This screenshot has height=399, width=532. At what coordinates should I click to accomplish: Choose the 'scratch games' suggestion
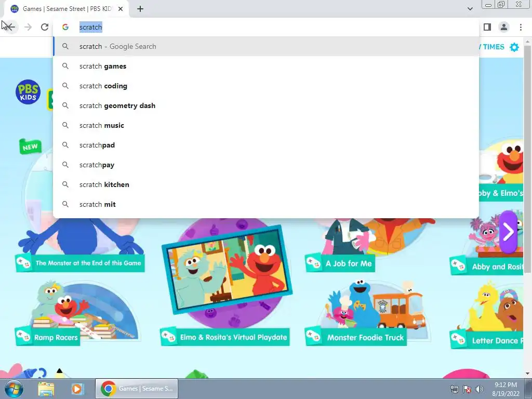point(266,66)
